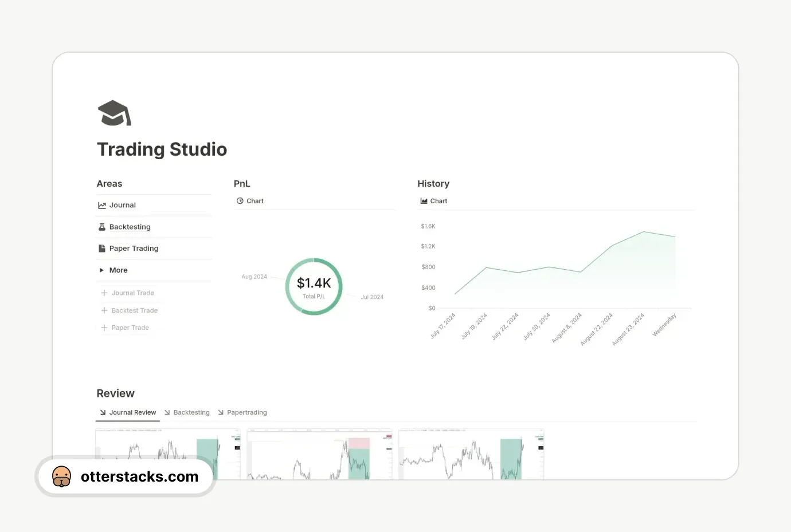Click the Wednesday axis label
Image resolution: width=791 pixels, height=532 pixels.
pos(664,325)
